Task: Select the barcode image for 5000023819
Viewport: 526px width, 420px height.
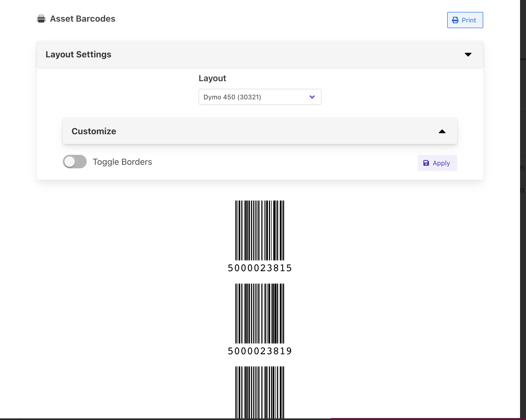Action: (260, 313)
